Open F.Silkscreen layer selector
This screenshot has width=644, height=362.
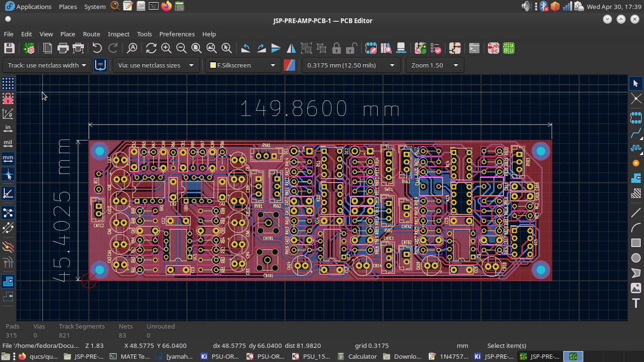243,66
